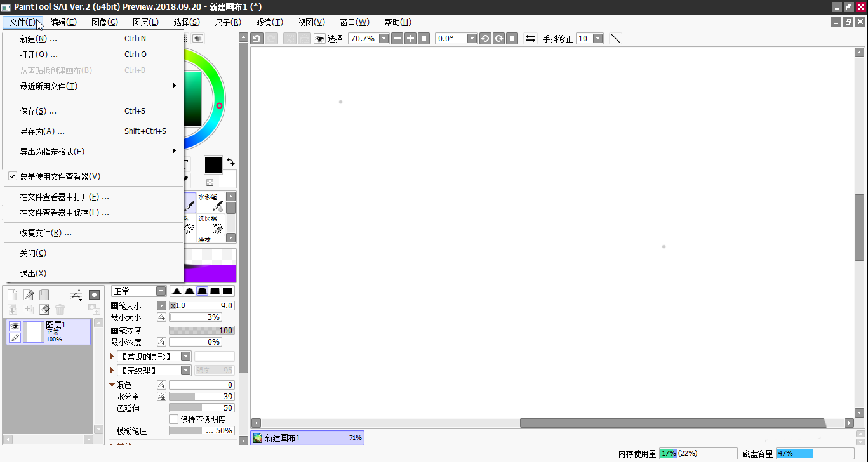Open the 导出为指定格式 submenu
868x462 pixels.
point(93,152)
